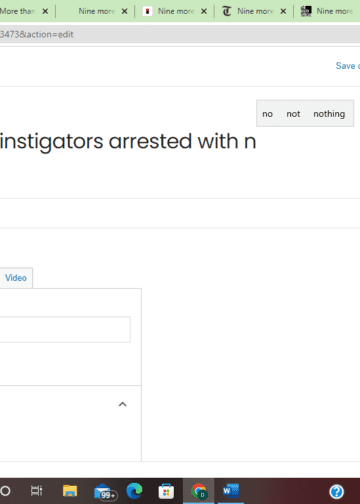
Task: Launch Microsoft Edge from the taskbar
Action: coord(134,491)
